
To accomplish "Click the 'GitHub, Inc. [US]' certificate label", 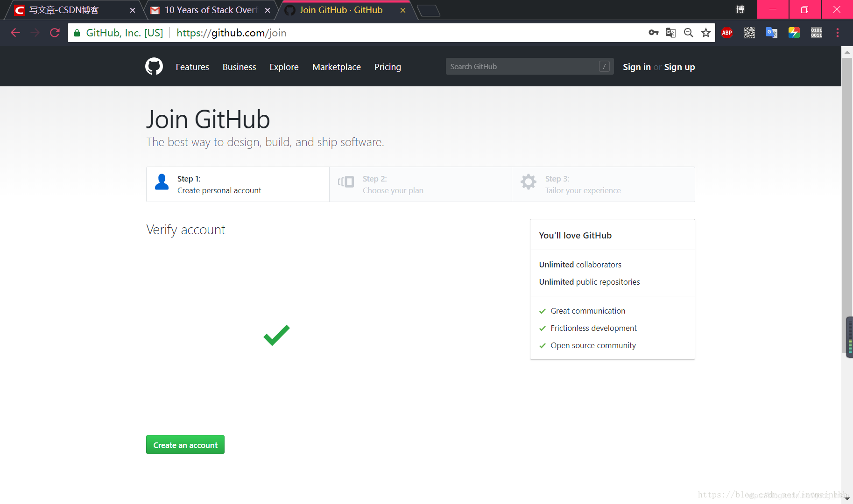I will point(125,33).
